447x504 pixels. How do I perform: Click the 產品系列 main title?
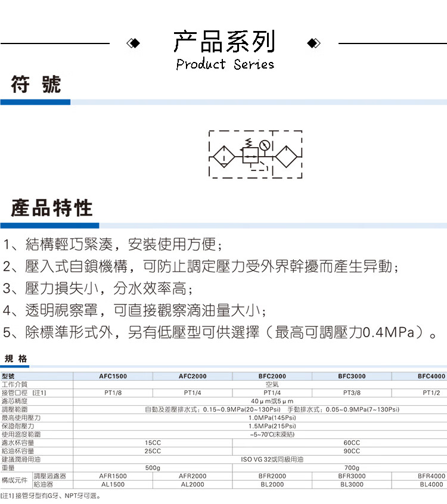click(224, 42)
